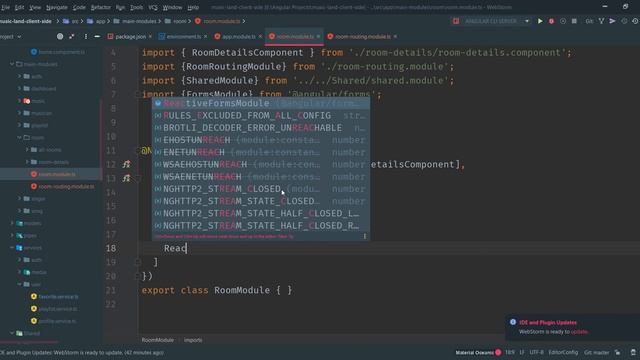
Task: Click line 18 in the code editor
Action: 388,248
